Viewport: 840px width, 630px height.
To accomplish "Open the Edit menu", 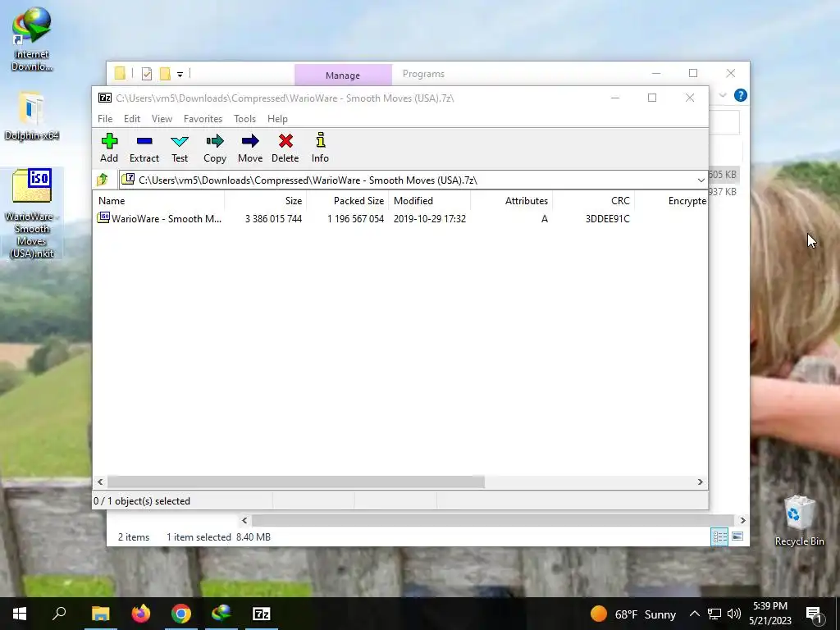I will pos(132,119).
